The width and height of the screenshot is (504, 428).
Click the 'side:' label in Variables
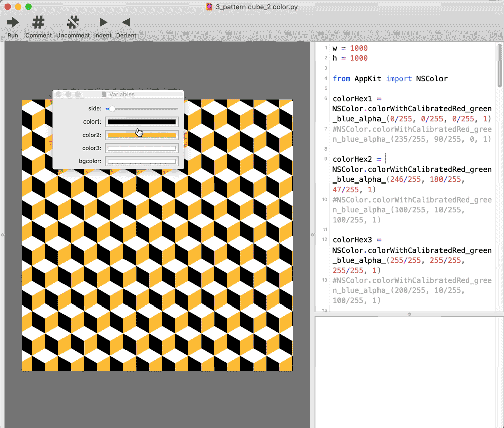95,109
